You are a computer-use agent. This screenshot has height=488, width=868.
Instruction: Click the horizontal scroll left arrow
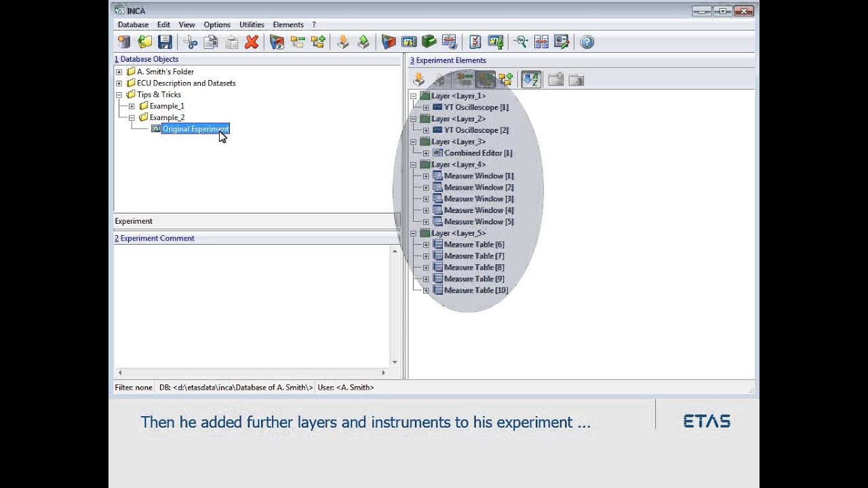pyautogui.click(x=120, y=373)
